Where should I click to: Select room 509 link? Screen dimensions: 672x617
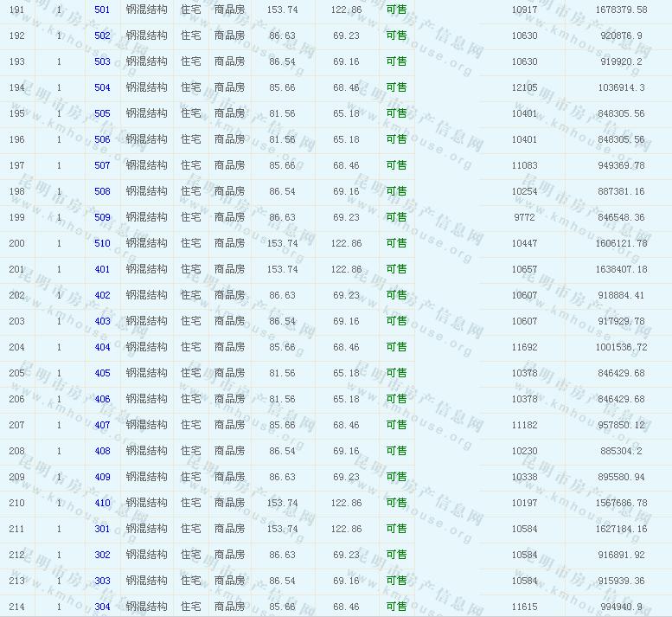coord(102,217)
